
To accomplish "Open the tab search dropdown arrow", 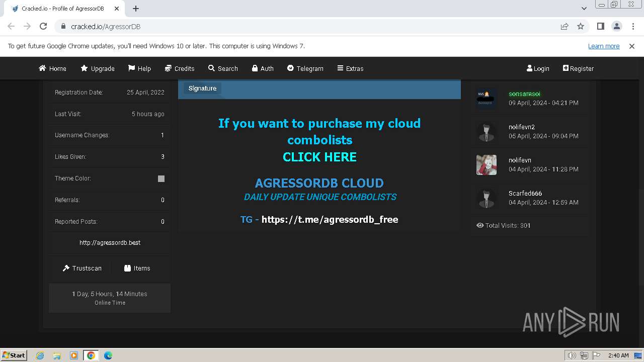I will (584, 9).
